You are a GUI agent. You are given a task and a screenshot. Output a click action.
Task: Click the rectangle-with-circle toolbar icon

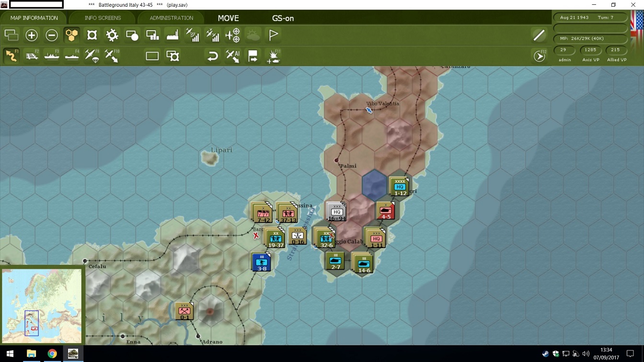(x=132, y=35)
